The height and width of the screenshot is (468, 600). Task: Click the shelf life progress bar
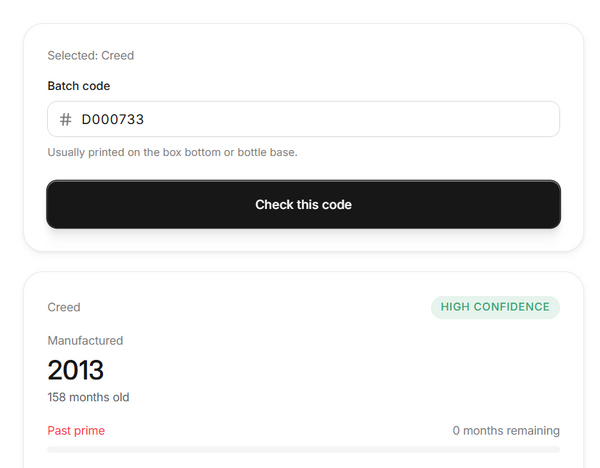303,449
